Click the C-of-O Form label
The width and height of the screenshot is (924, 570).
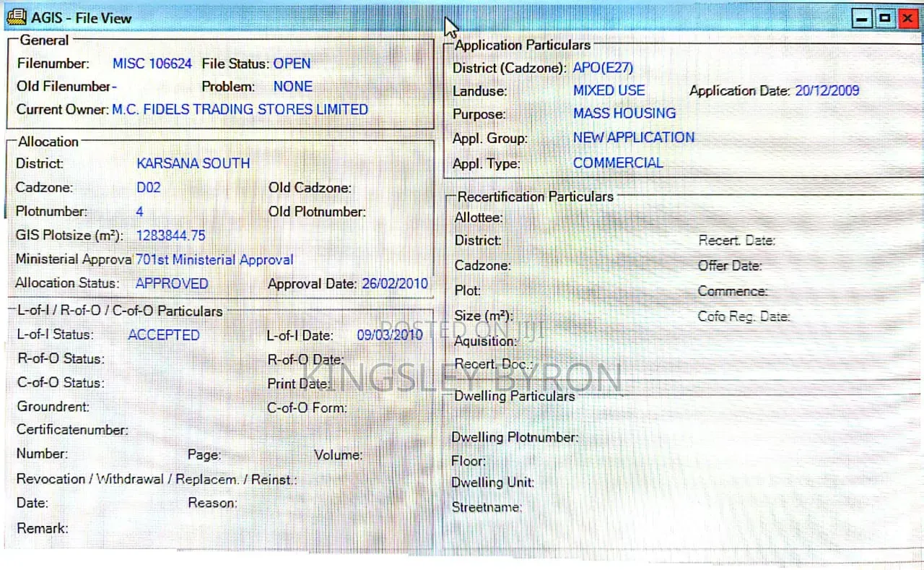308,408
